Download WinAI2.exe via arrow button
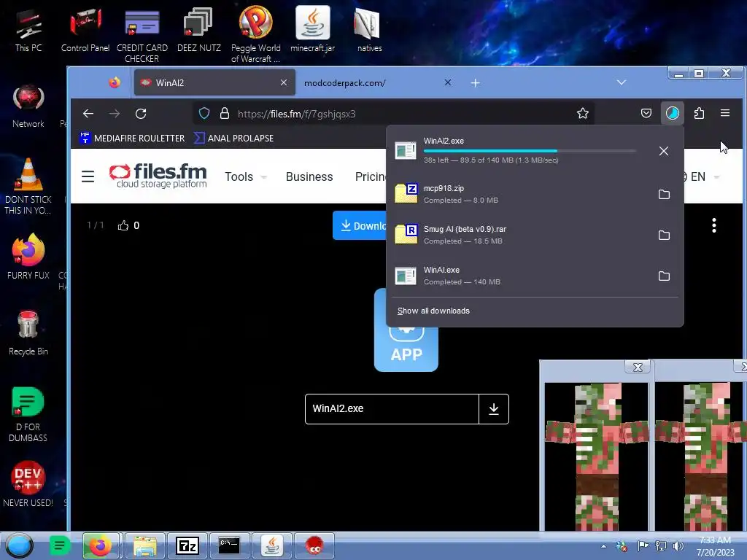The image size is (747, 560). [x=494, y=408]
